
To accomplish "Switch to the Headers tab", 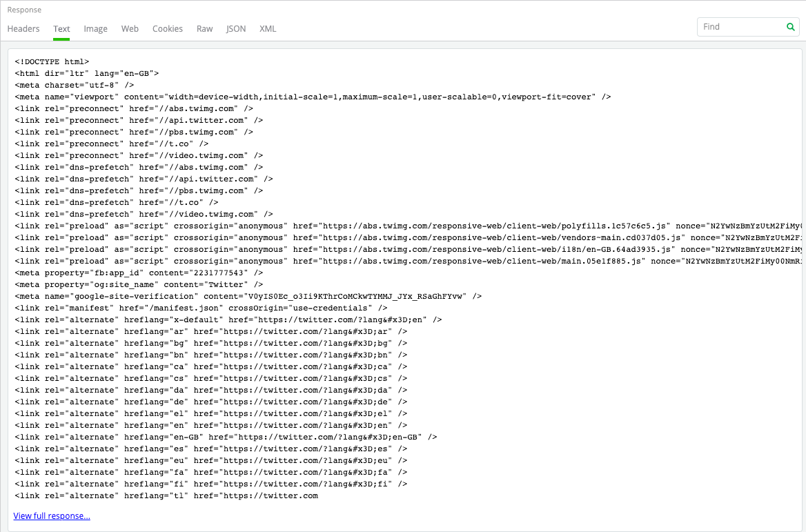I will click(23, 29).
